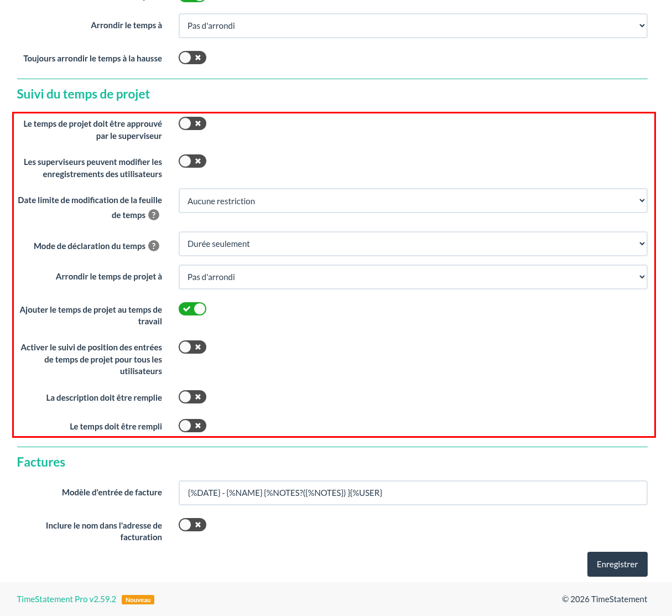
Task: Disable Ajouter le temps de projet au temps de travail
Action: click(192, 309)
